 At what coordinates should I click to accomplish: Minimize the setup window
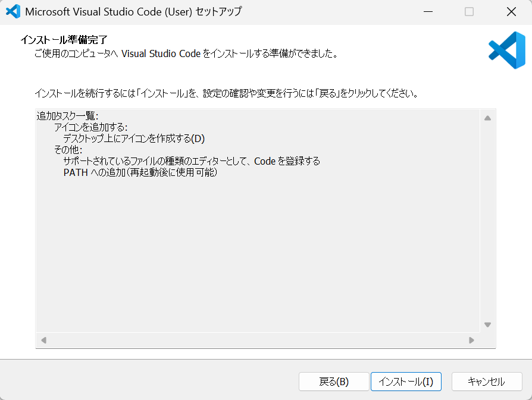(x=427, y=12)
